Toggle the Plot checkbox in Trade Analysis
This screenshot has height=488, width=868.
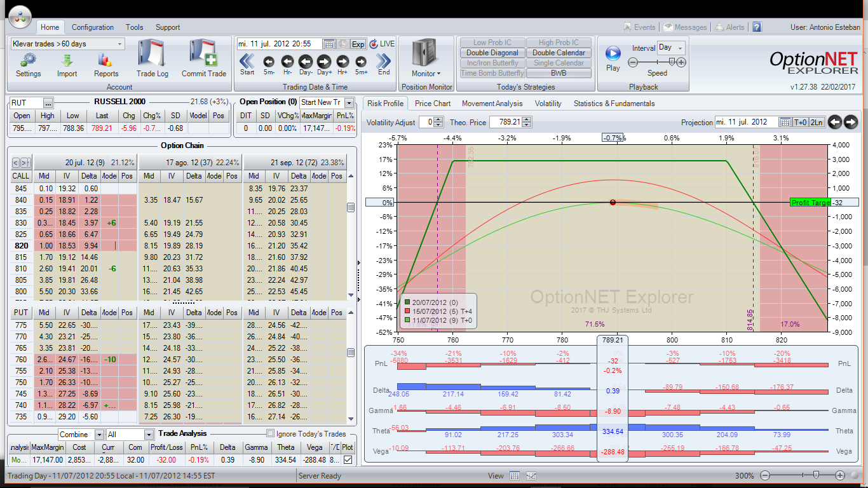coord(347,459)
